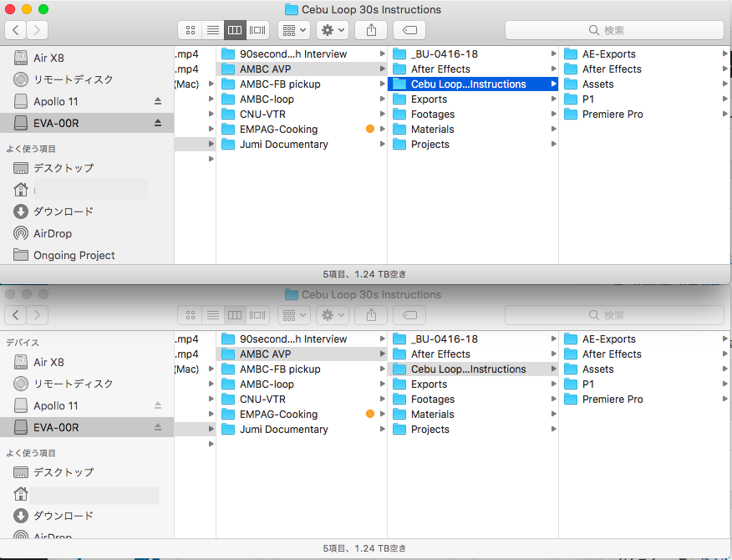The width and height of the screenshot is (732, 560).
Task: Go forward in front Finder window
Action: [38, 30]
